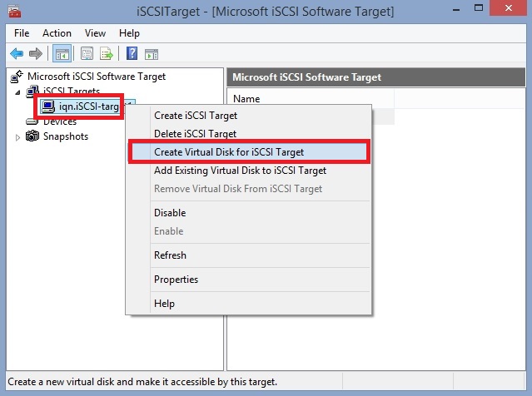Open the View menu
This screenshot has width=532, height=396.
(x=96, y=33)
